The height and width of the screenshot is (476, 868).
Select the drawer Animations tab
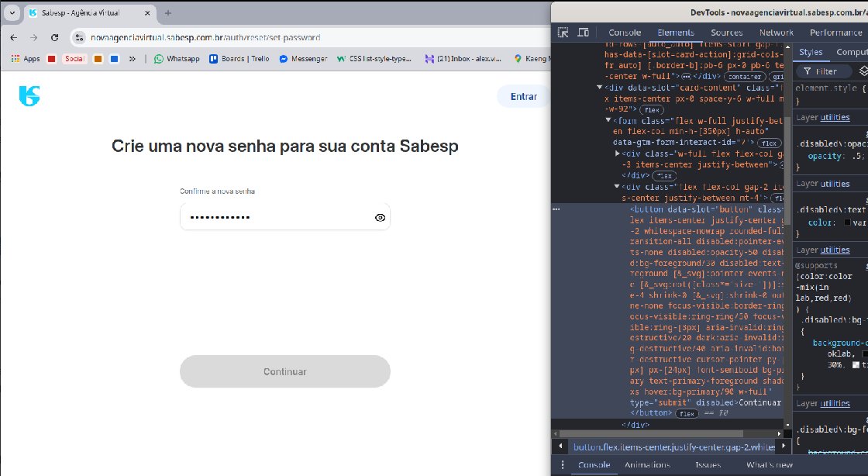click(x=647, y=465)
